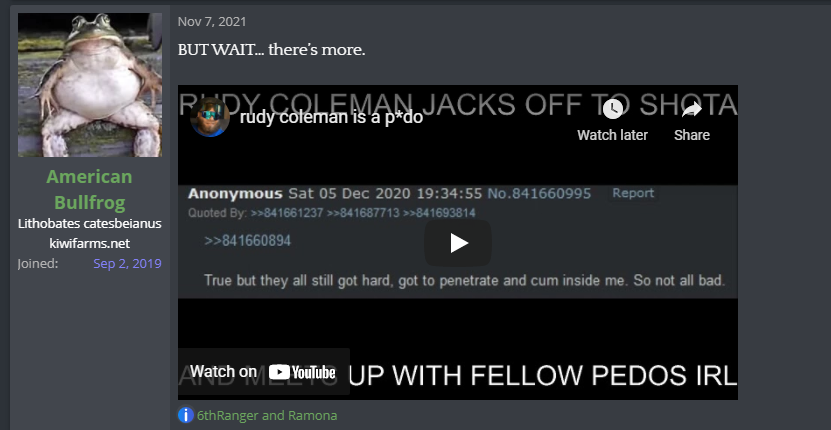Open the YouTube channel avatar in the video header

click(210, 117)
